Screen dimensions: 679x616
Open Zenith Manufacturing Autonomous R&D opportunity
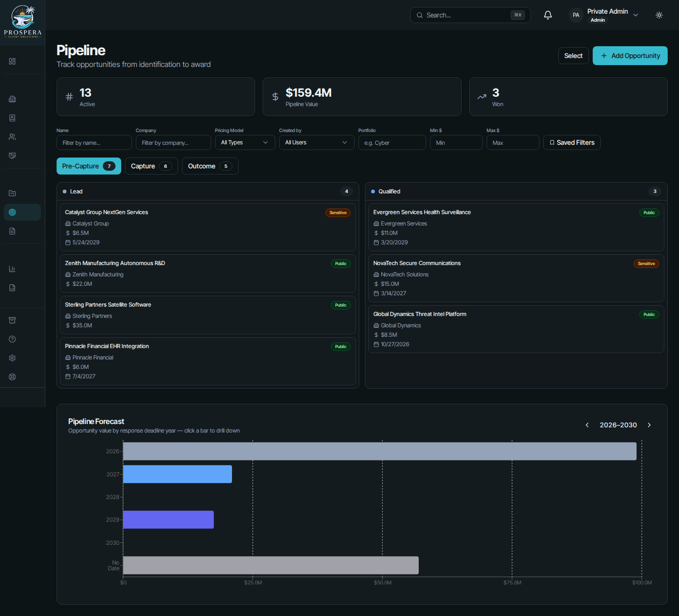click(208, 274)
